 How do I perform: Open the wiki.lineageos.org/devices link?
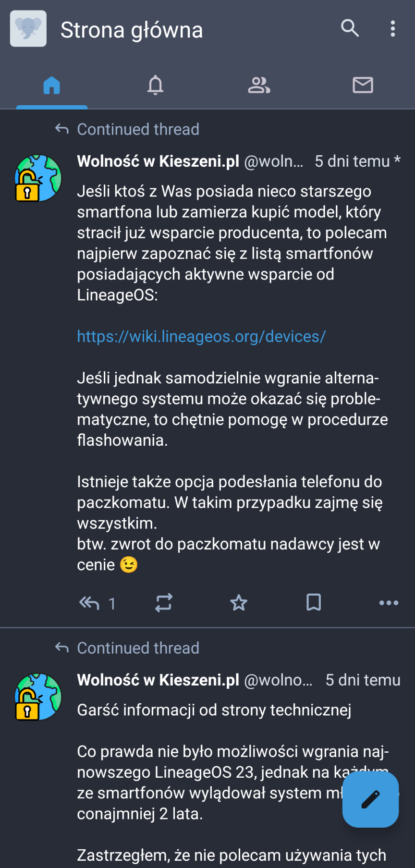[201, 336]
